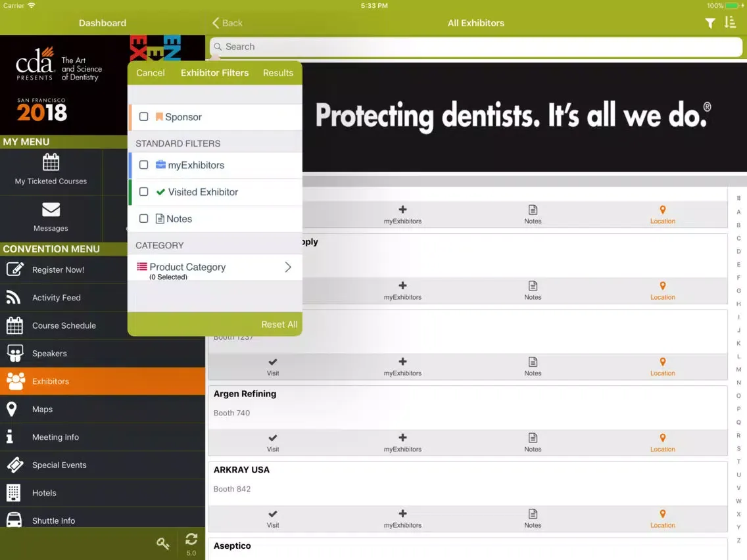Click the Shuttle Info bus icon
This screenshot has width=747, height=560.
(x=14, y=520)
